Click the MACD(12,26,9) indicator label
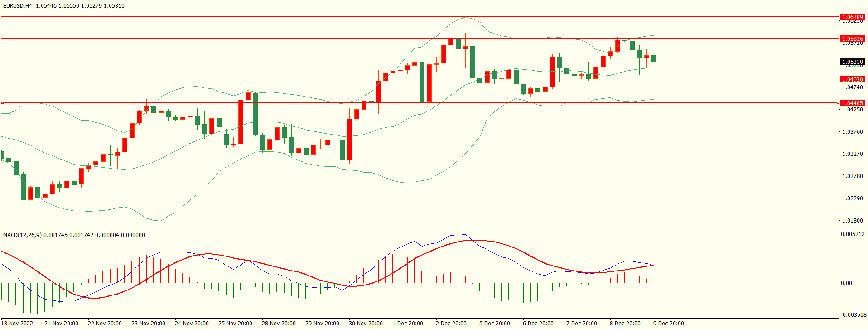Viewport: 868px width, 329px height. click(22, 235)
